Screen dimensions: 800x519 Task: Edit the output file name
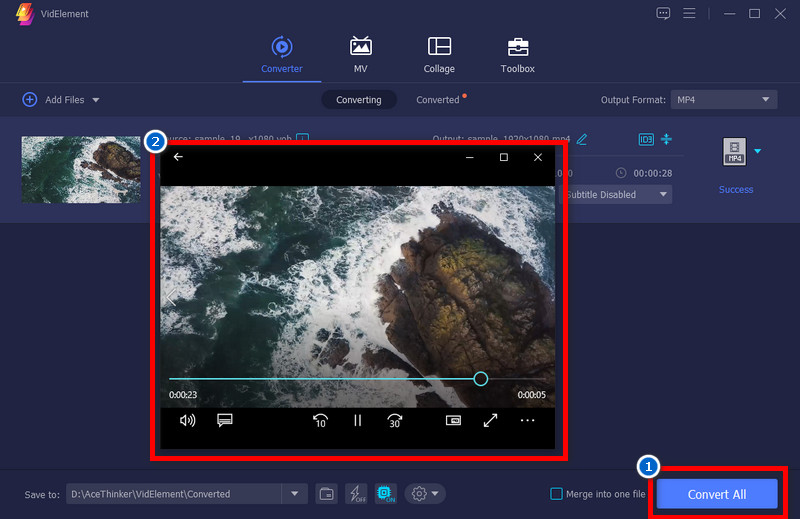[582, 138]
